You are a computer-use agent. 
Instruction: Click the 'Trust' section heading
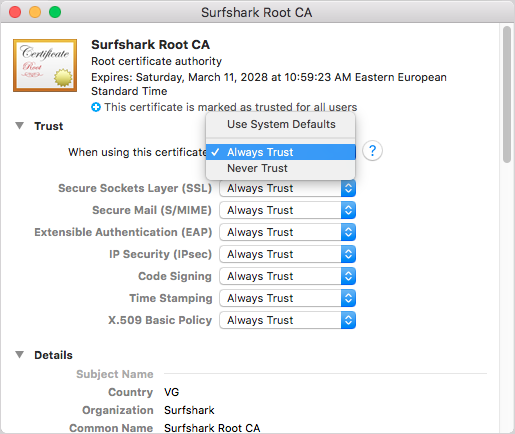(x=49, y=126)
